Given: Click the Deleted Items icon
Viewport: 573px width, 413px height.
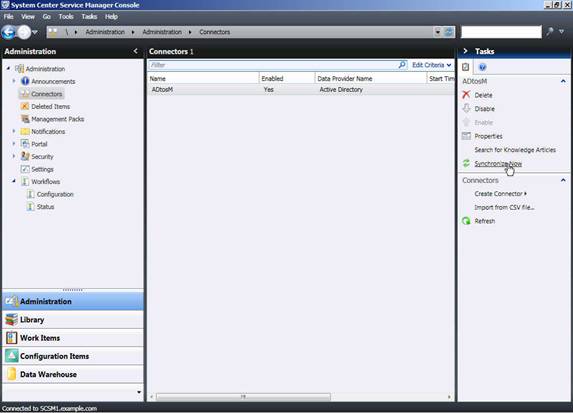Looking at the screenshot, I should click(25, 106).
